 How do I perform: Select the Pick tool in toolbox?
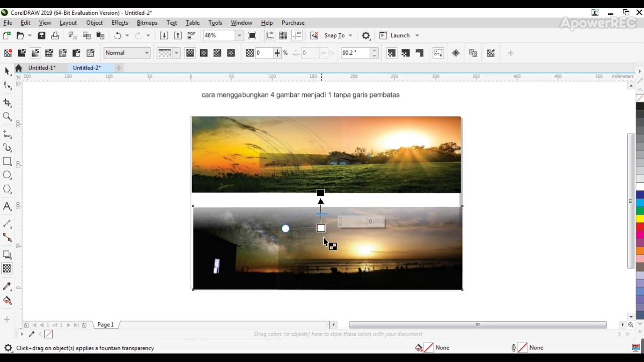tap(7, 72)
